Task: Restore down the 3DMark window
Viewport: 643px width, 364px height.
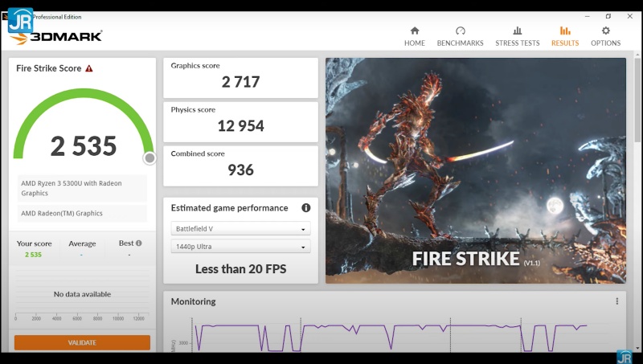Action: tap(608, 16)
